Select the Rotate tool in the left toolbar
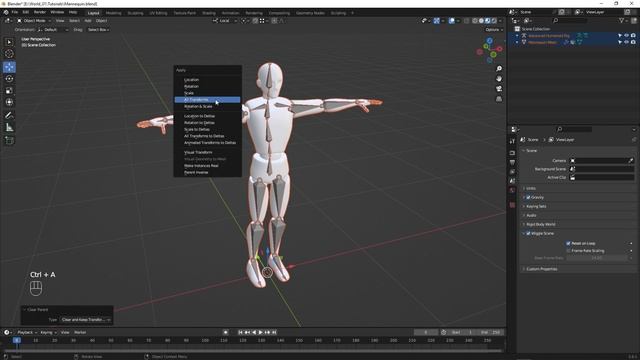The image size is (640, 360). click(9, 79)
